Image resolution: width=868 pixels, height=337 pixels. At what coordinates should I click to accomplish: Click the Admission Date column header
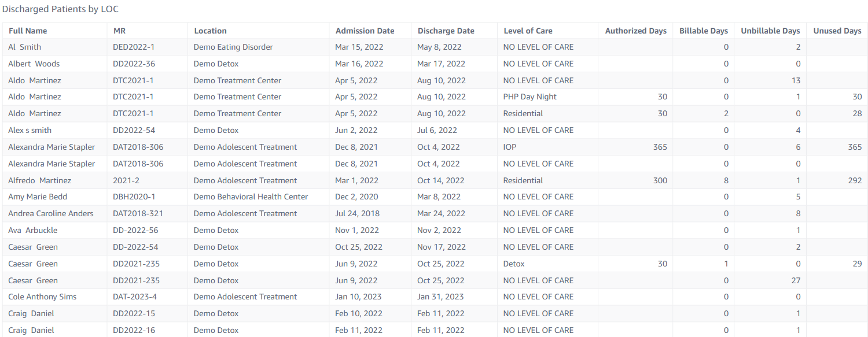pos(365,31)
